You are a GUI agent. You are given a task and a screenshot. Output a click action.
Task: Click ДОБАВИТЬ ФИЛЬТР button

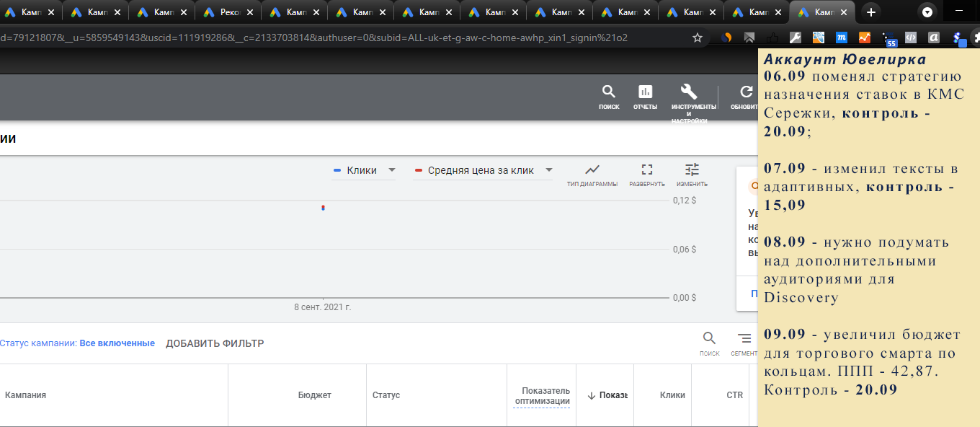(x=215, y=343)
